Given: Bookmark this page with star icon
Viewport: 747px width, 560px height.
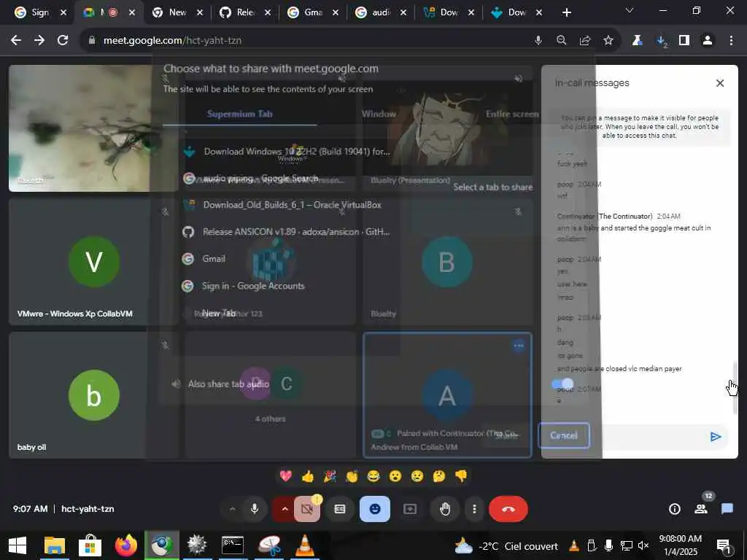Looking at the screenshot, I should [608, 41].
